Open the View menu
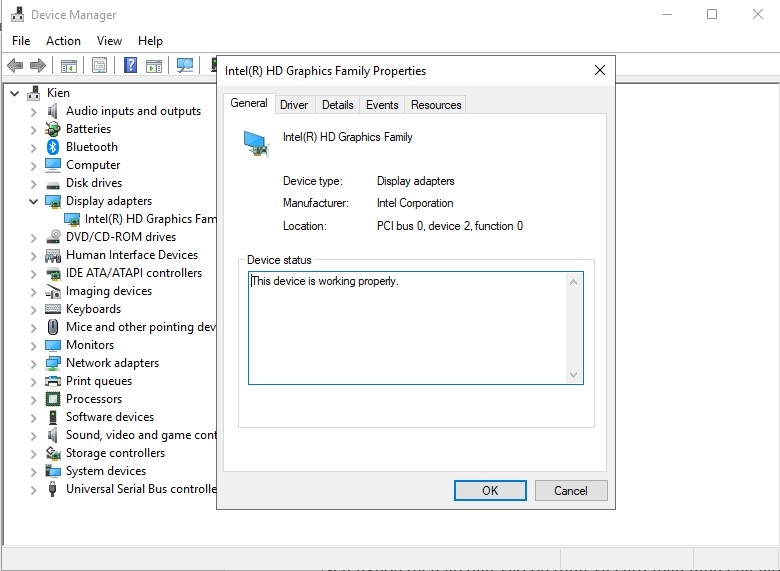This screenshot has height=571, width=780. 109,41
